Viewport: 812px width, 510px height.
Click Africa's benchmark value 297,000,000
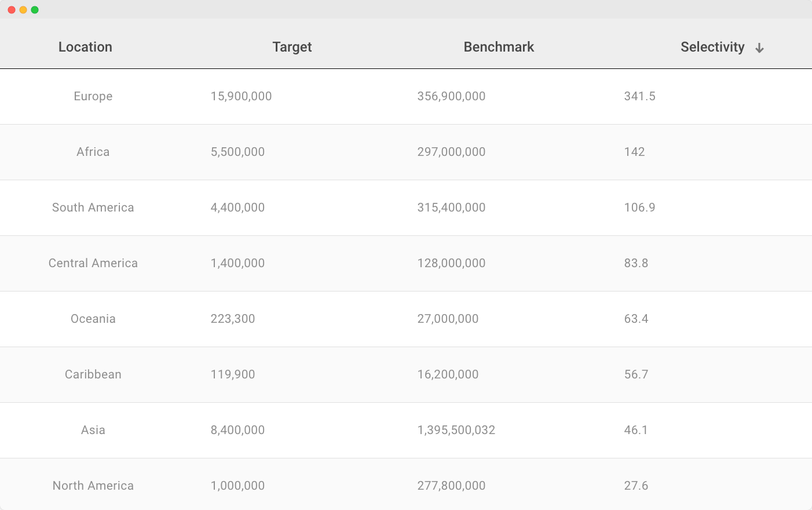click(451, 152)
